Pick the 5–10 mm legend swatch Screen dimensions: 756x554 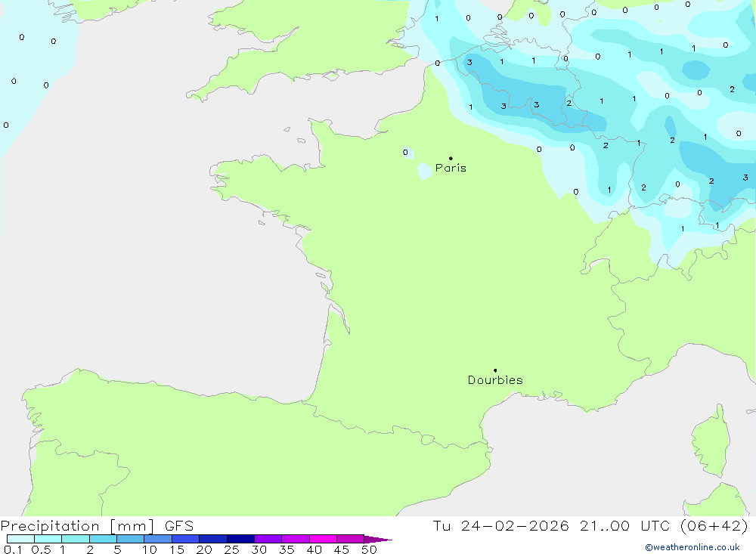click(130, 539)
